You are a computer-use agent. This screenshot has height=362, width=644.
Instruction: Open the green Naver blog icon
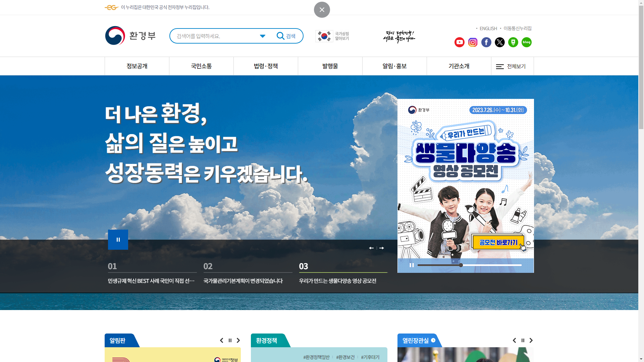point(526,42)
